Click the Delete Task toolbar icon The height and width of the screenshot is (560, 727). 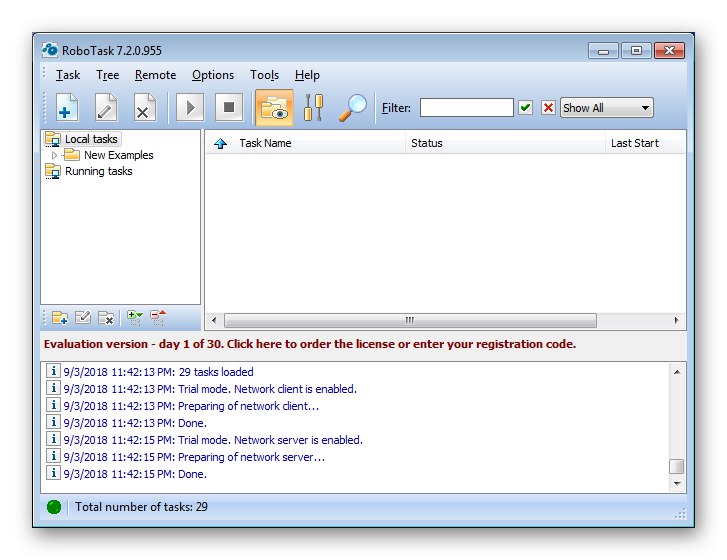tap(144, 108)
